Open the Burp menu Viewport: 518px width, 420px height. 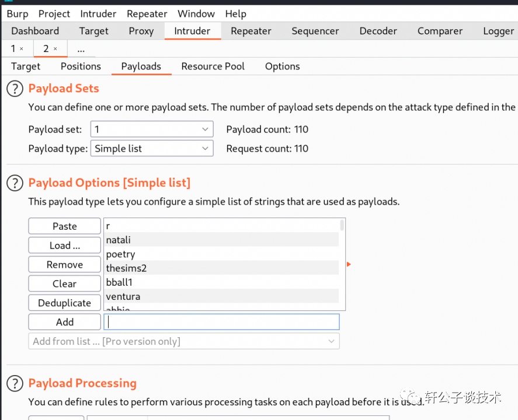(x=18, y=14)
